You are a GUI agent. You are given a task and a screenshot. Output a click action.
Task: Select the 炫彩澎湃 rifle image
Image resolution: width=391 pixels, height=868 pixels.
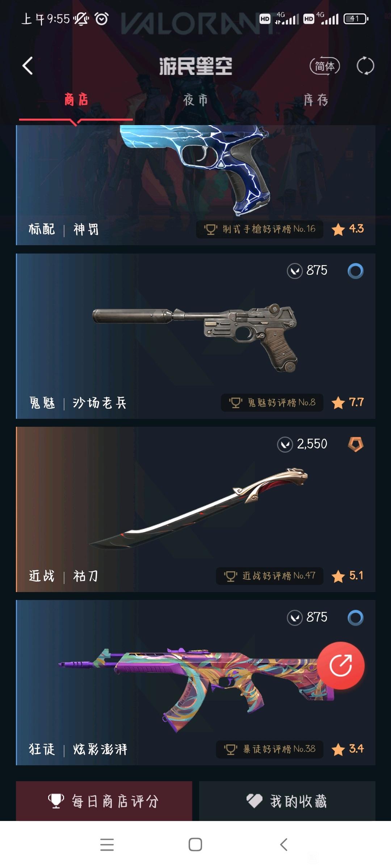click(x=195, y=690)
